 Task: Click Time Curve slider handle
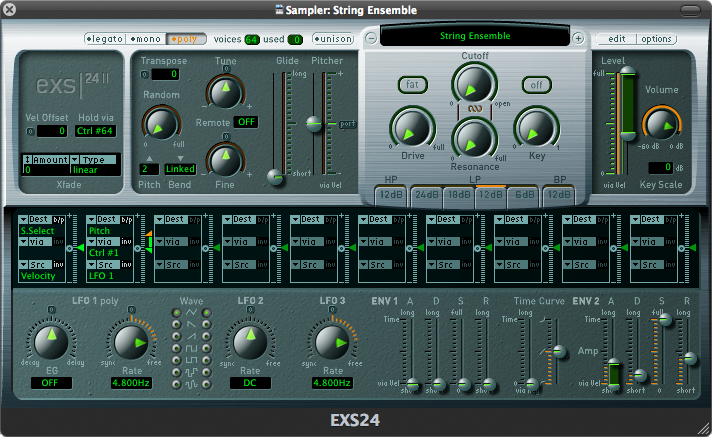(559, 351)
